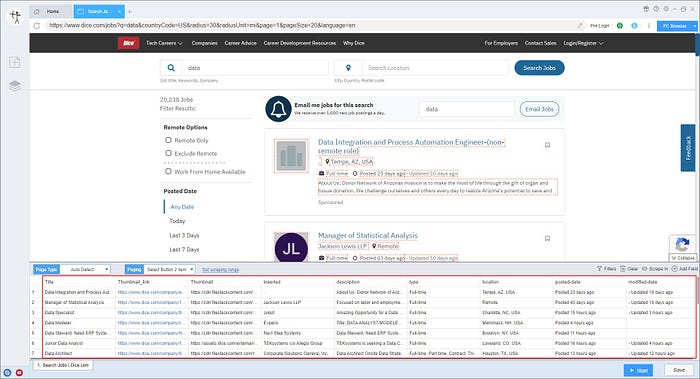The height and width of the screenshot is (379, 700).
Task: Open Career Development Resources menu item
Action: click(x=300, y=43)
